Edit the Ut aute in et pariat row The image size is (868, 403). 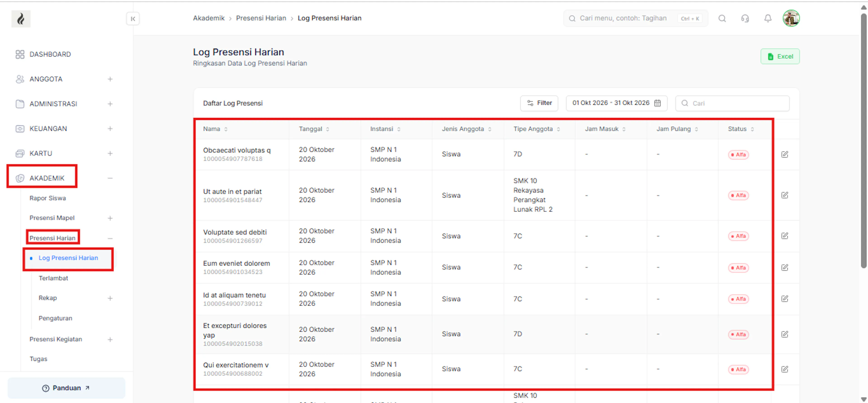784,195
